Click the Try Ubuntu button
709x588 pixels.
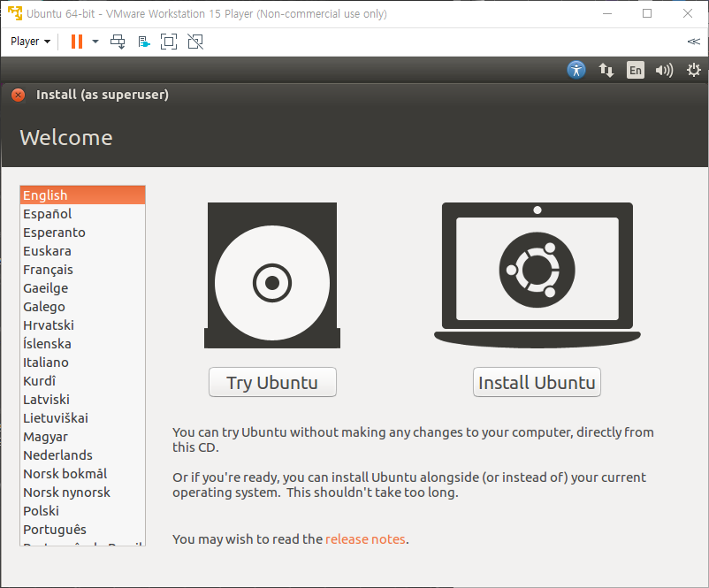coord(272,382)
